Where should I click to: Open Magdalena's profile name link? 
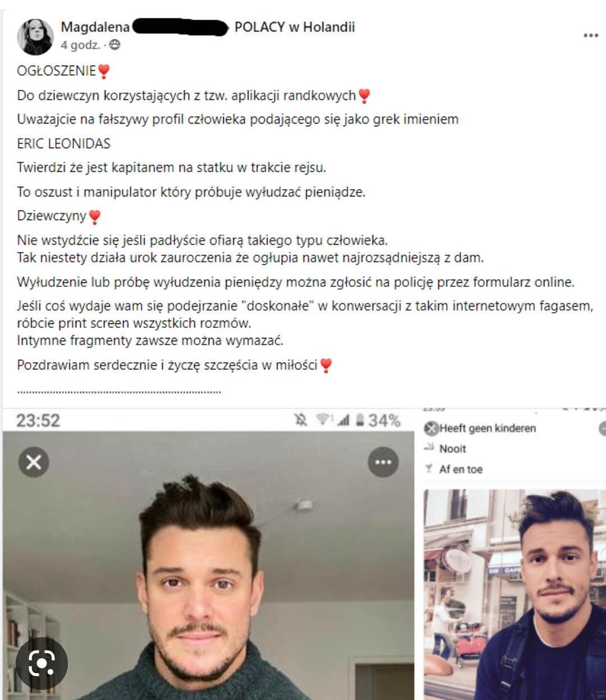95,27
